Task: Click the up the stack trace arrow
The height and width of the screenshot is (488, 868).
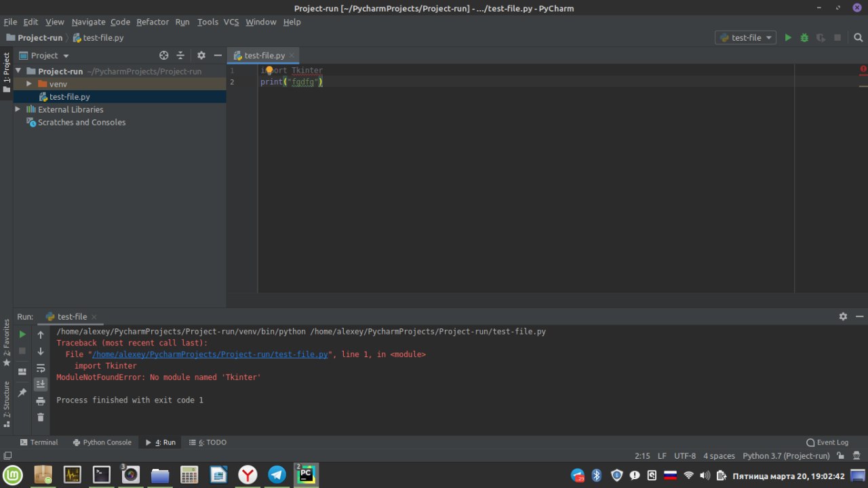Action: coord(41,335)
